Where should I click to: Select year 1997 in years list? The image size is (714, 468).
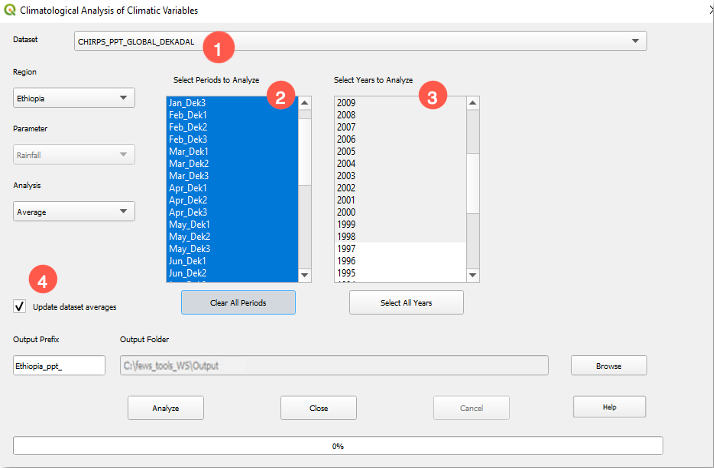coord(347,248)
